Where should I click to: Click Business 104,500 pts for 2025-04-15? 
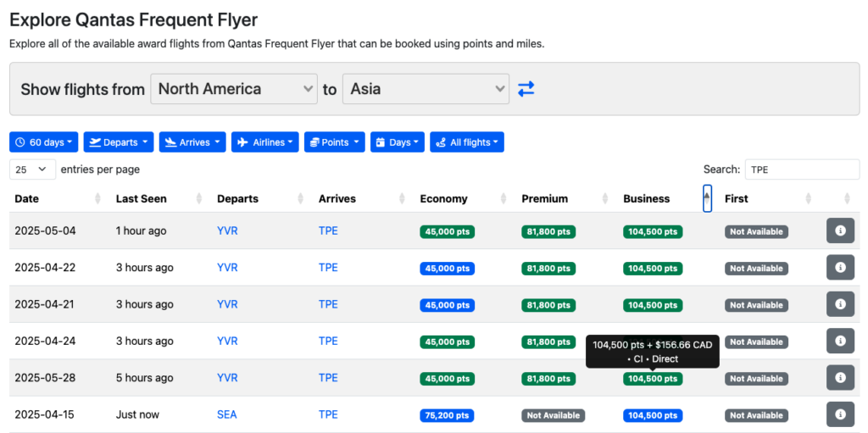coord(653,415)
